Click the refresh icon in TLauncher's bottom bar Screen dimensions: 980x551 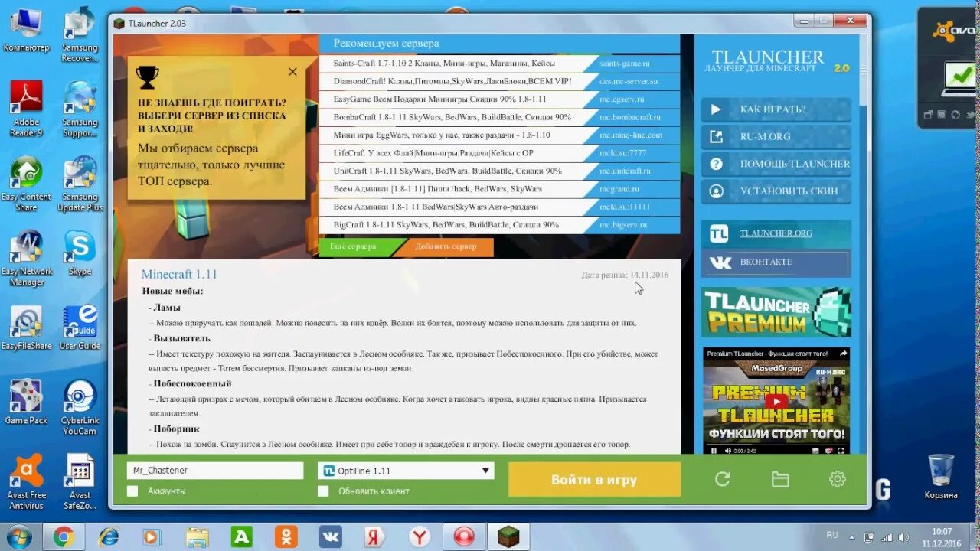722,479
